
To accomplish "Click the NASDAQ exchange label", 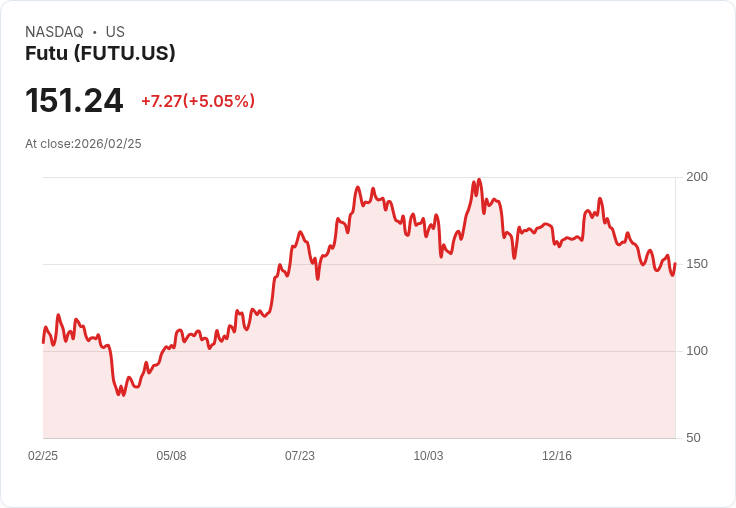I will [54, 32].
